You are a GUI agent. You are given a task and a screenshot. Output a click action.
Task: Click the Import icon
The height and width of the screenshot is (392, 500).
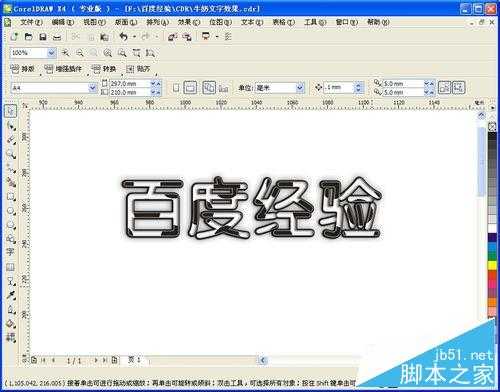click(172, 37)
